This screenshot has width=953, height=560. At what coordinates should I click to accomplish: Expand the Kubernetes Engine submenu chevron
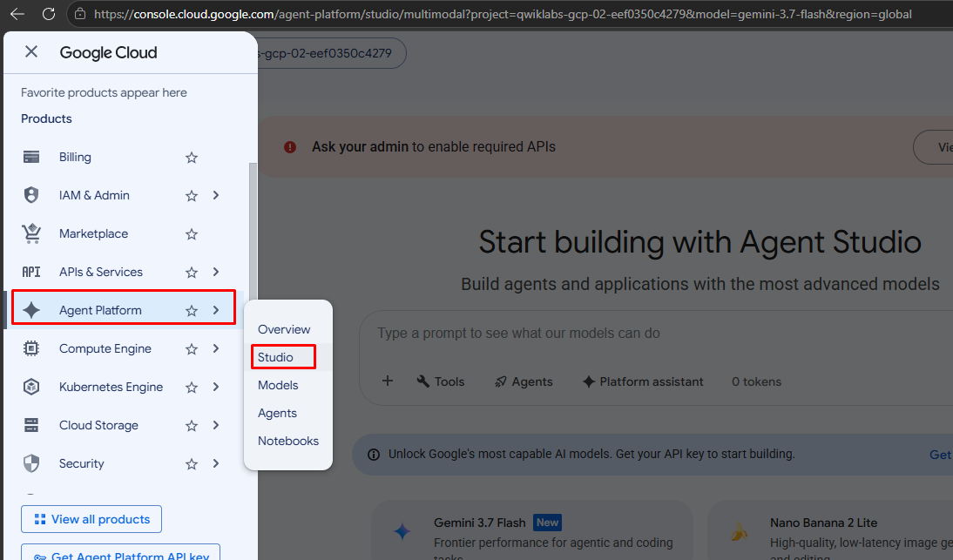216,387
